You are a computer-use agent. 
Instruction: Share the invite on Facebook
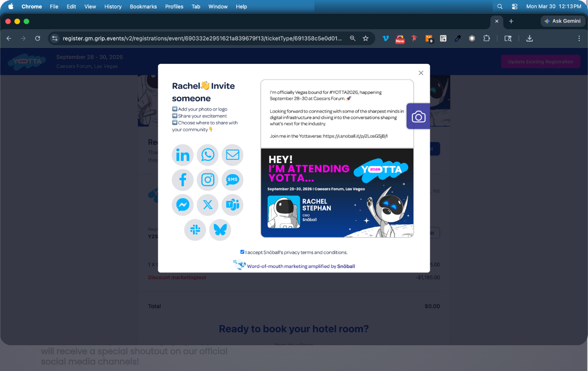[x=183, y=180]
